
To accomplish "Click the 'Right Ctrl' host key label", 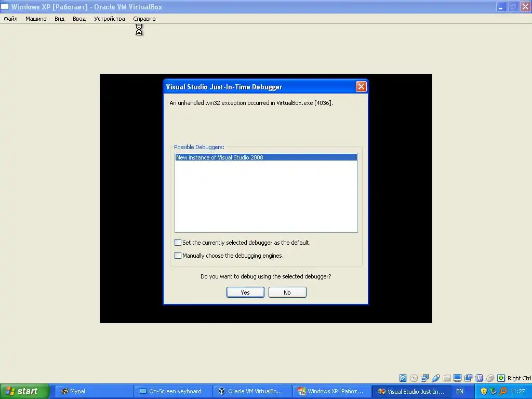I will click(x=519, y=378).
